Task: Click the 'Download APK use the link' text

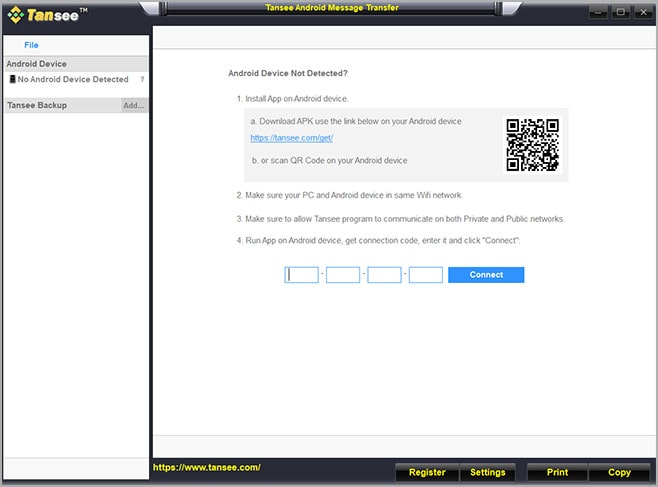Action: (x=356, y=121)
